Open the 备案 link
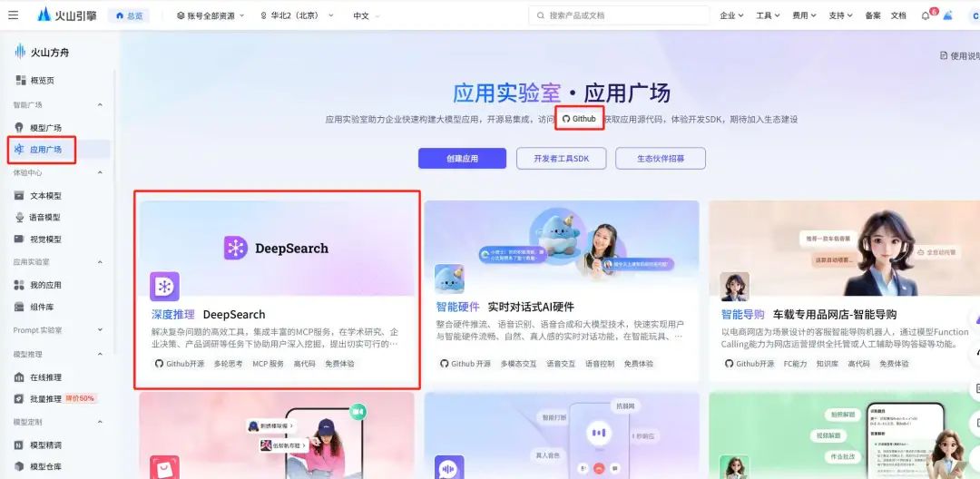The width and height of the screenshot is (980, 479). click(x=873, y=15)
